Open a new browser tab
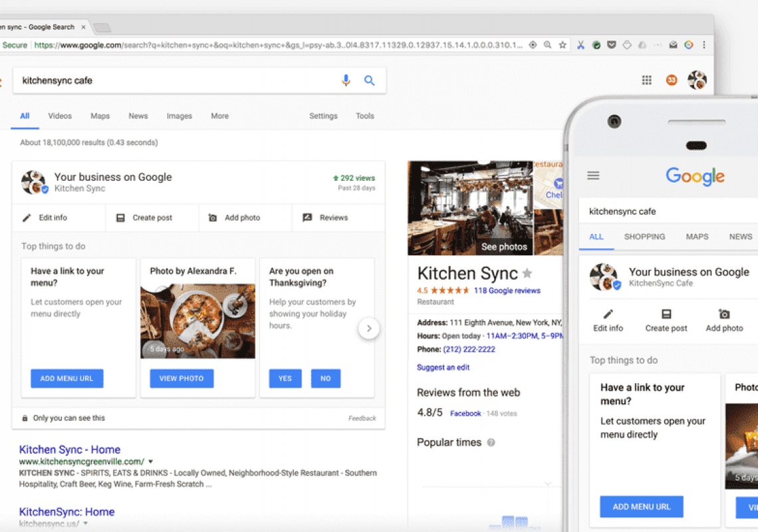The height and width of the screenshot is (532, 758). [102, 27]
